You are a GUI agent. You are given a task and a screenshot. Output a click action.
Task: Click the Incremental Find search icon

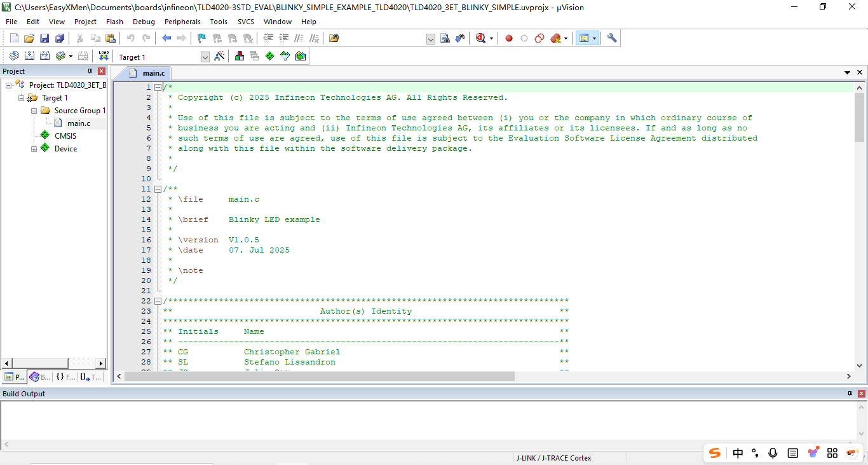click(460, 38)
